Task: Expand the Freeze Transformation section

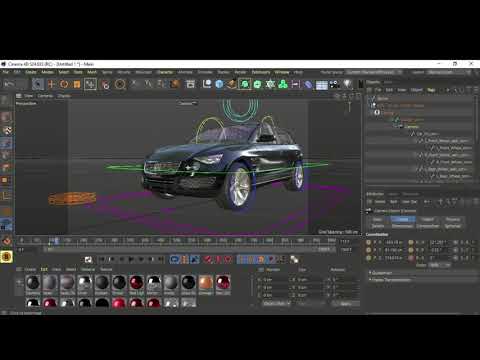Action: click(x=391, y=280)
